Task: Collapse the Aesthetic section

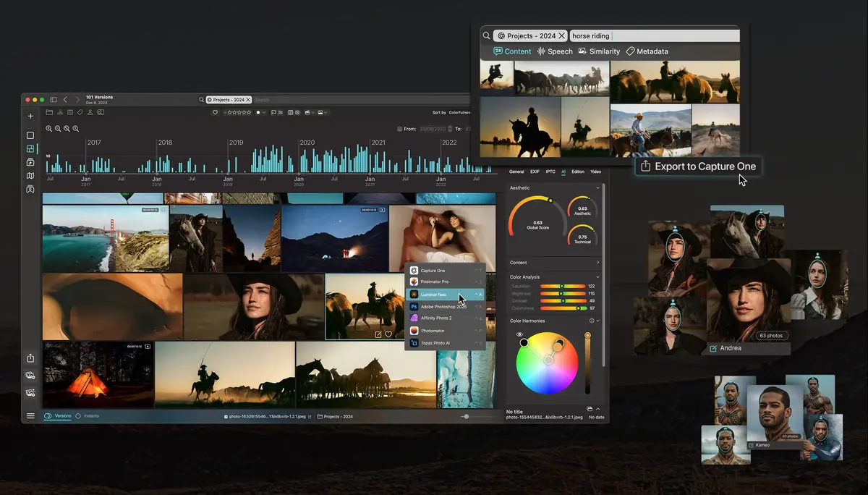Action: coord(598,187)
